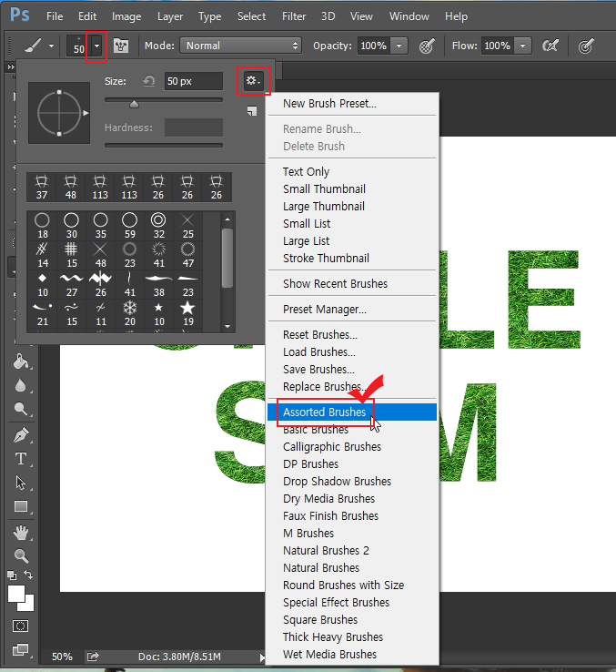Select snowflake brush size 20
This screenshot has width=616, height=672.
click(x=130, y=313)
